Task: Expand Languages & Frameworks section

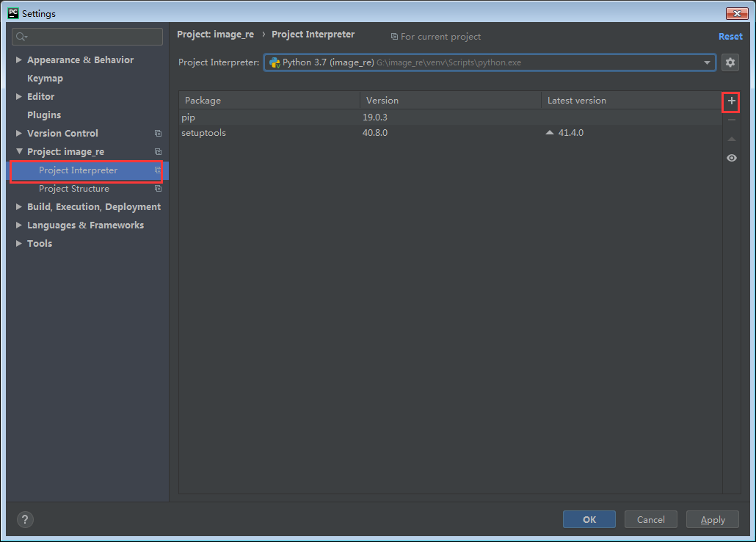Action: click(x=19, y=225)
